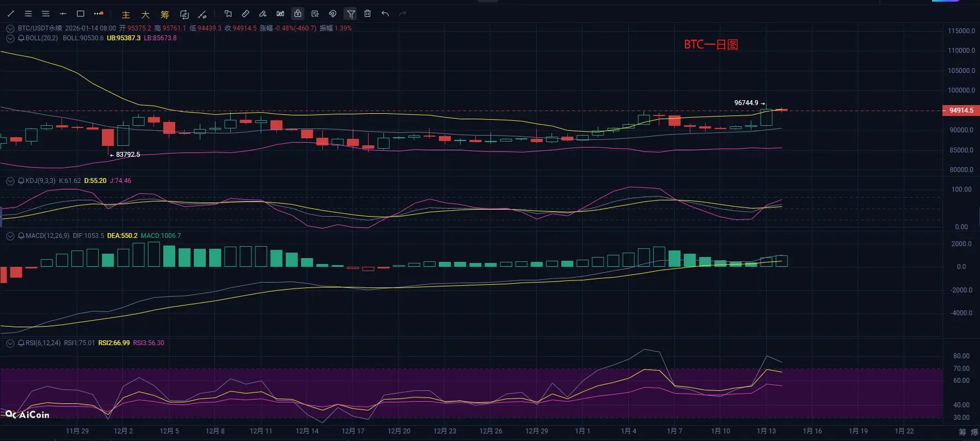Collapse the RSI(6,12,24) indicator panel
The image size is (980, 441).
[x=10, y=343]
